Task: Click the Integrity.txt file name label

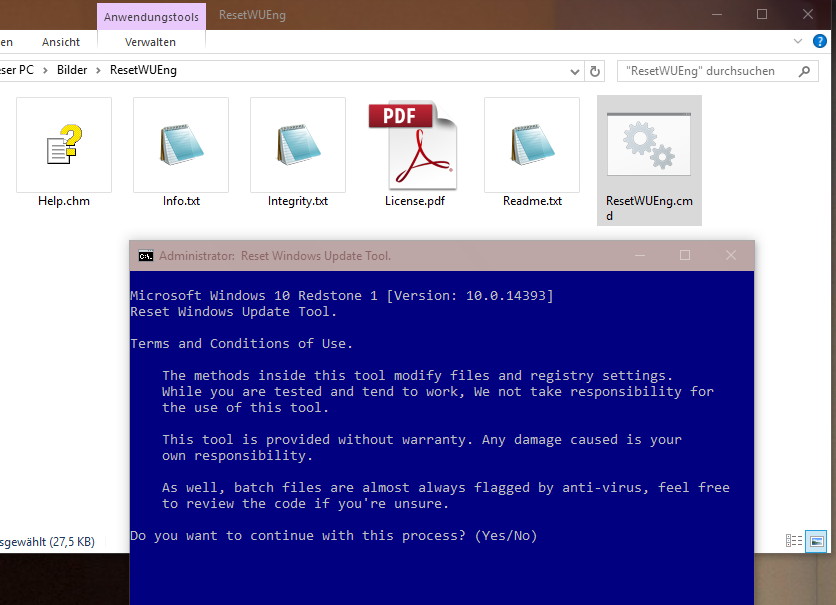Action: 298,201
